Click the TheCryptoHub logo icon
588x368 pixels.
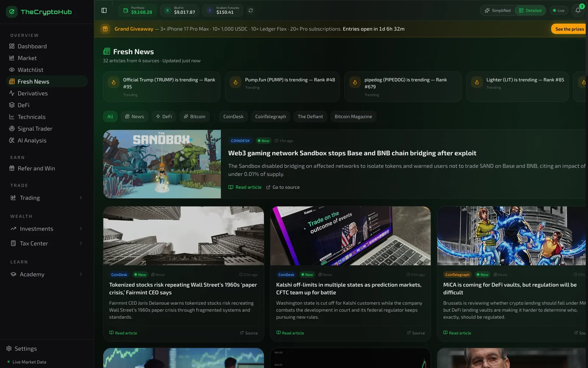click(12, 12)
